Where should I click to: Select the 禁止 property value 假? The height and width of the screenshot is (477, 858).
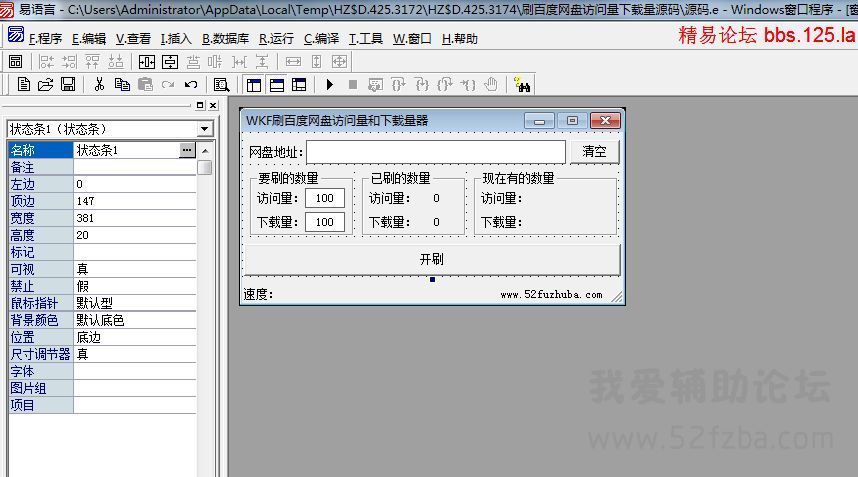coord(135,286)
